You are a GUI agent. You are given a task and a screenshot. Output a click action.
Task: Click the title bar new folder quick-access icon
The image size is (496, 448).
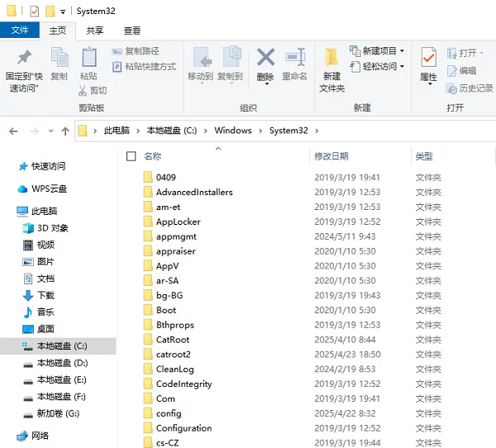coord(50,12)
